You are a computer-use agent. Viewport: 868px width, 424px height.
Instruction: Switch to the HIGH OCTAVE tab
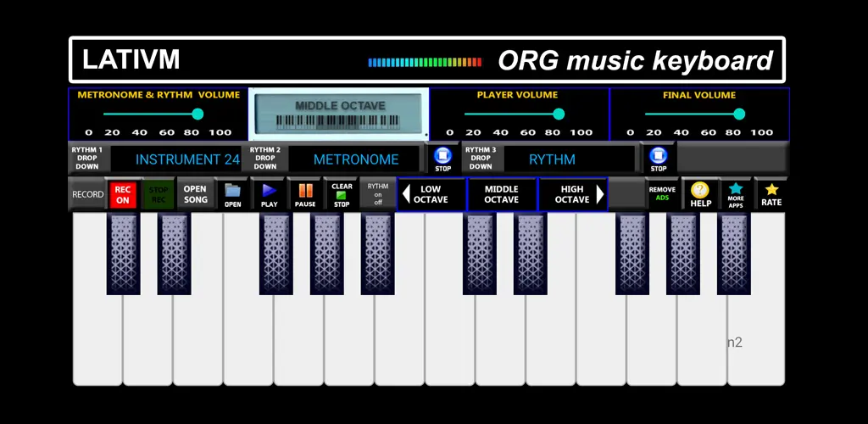tap(573, 194)
